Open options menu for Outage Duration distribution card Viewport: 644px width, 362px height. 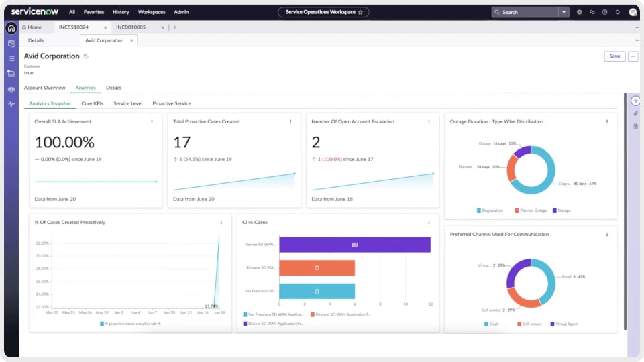pos(607,122)
